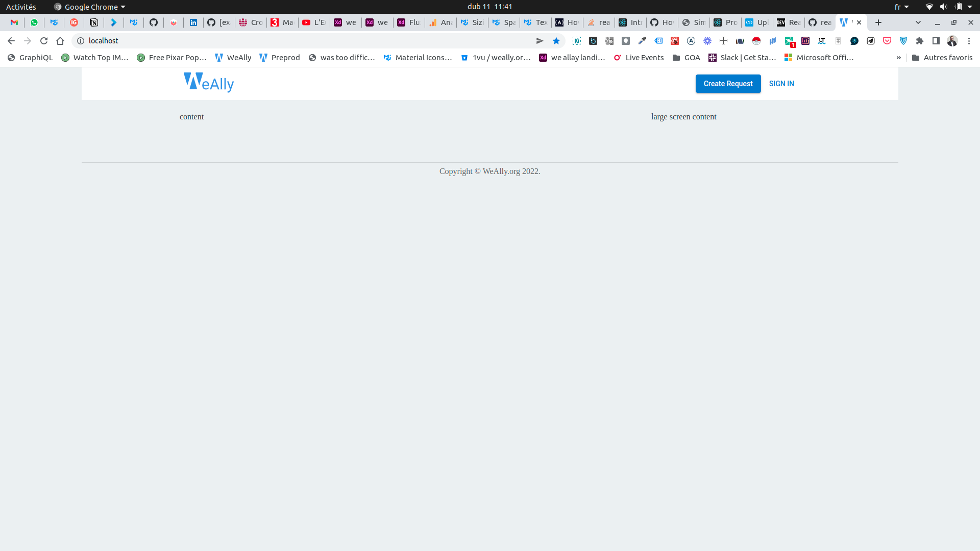Viewport: 980px width, 551px height.
Task: Click the back navigation arrow
Action: tap(11, 41)
